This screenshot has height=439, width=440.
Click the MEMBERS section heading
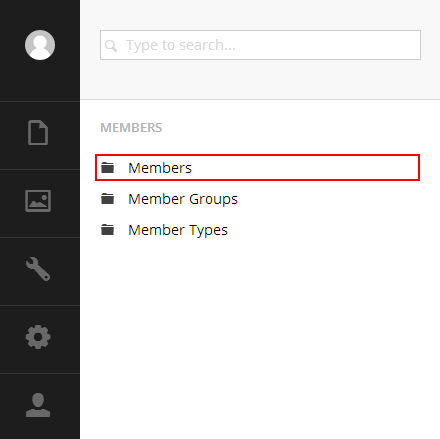[131, 128]
